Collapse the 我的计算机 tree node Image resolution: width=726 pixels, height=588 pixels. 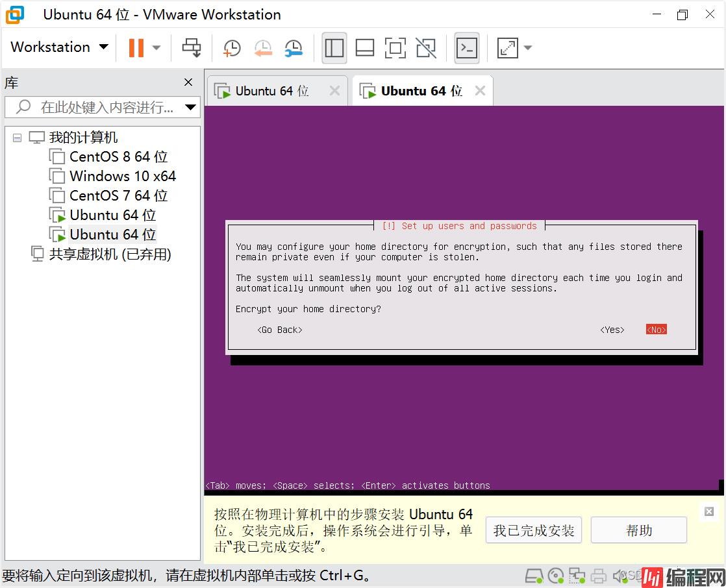[x=17, y=138]
